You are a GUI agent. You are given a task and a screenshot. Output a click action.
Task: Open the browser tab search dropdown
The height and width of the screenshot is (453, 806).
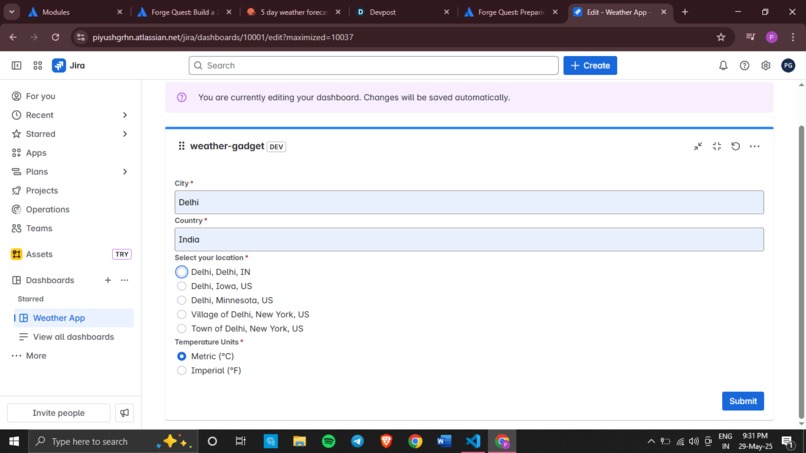pyautogui.click(x=11, y=12)
